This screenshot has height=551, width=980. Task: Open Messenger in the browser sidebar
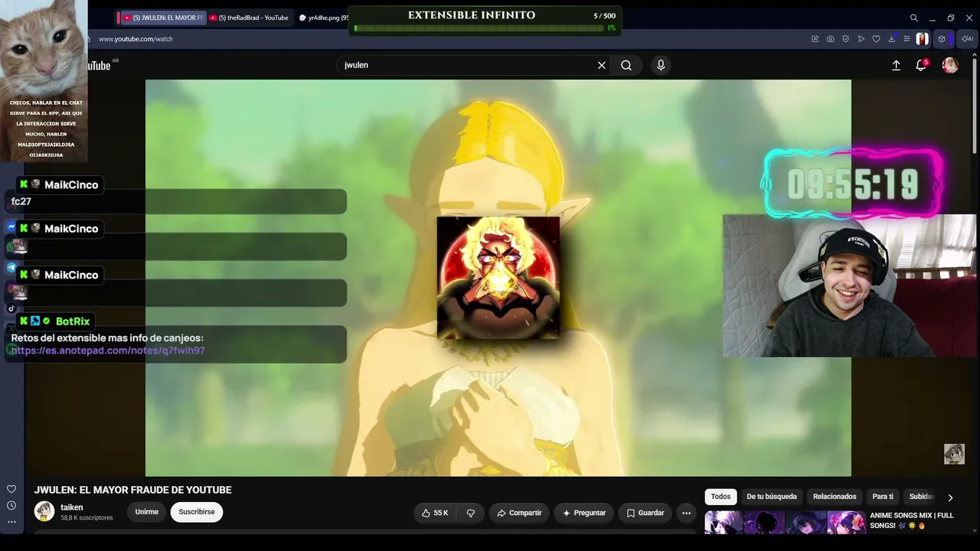[11, 227]
